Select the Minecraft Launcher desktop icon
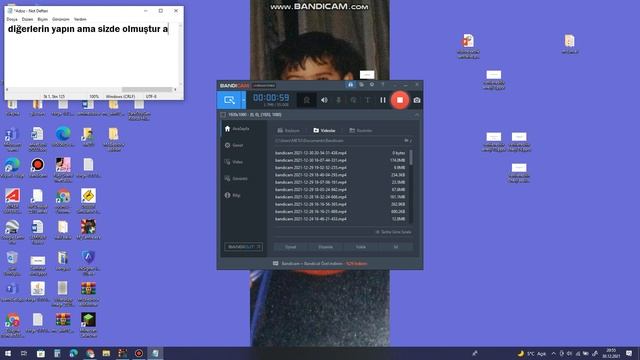This screenshot has height=360, width=640. (x=88, y=324)
